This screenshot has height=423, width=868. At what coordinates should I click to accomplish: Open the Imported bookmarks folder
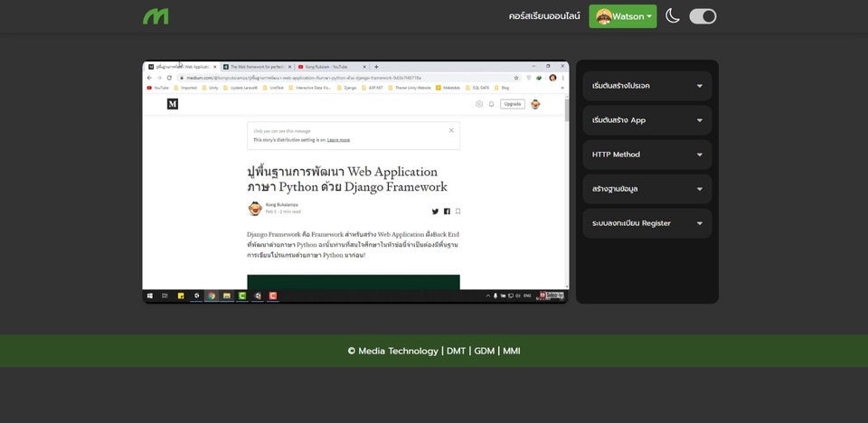click(185, 88)
